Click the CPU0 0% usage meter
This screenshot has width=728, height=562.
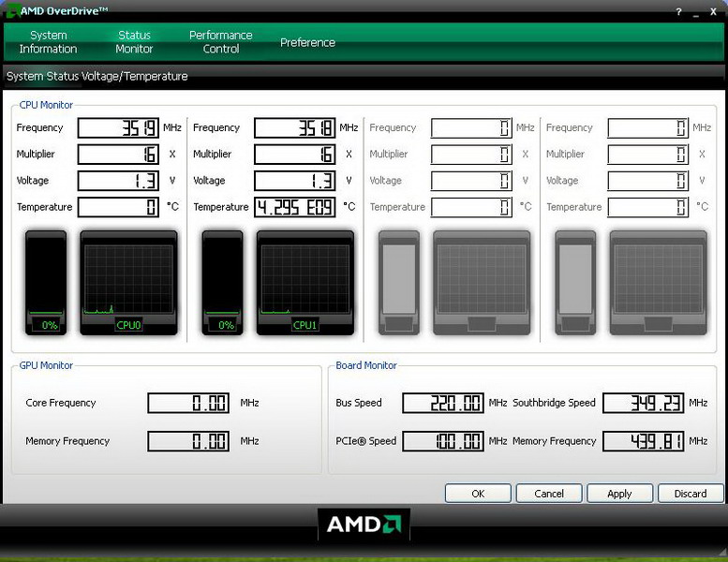pyautogui.click(x=46, y=283)
